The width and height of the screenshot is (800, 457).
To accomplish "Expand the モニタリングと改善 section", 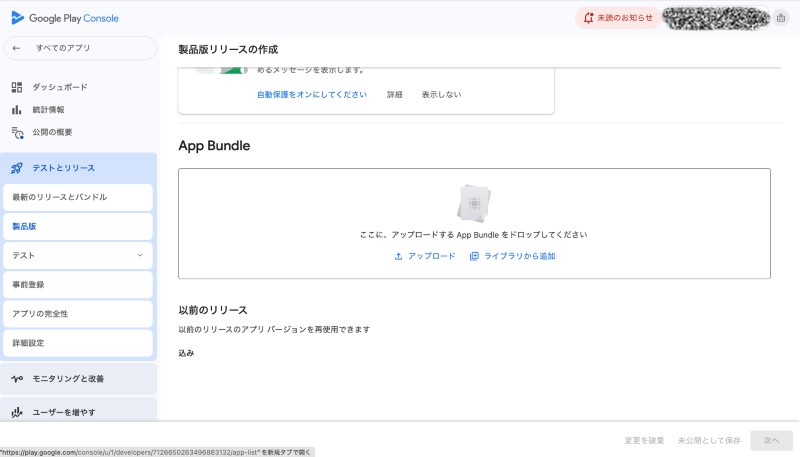I will pyautogui.click(x=79, y=378).
